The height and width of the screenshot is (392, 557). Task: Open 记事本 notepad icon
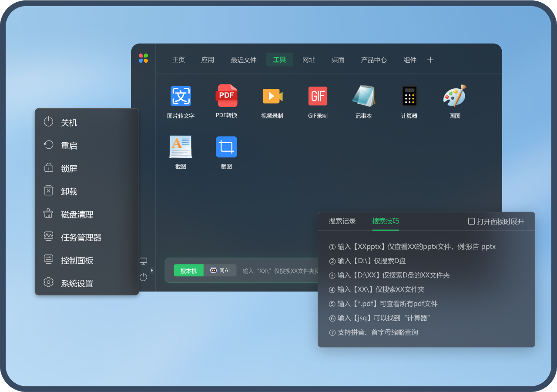[363, 96]
